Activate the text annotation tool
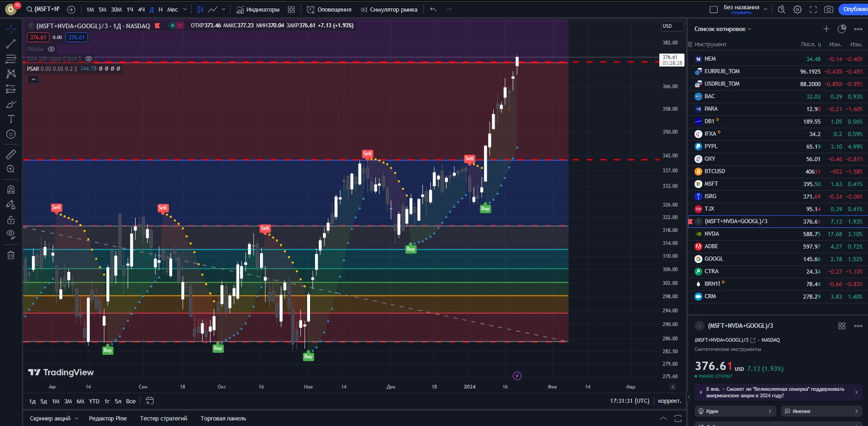The height and width of the screenshot is (426, 868). (11, 119)
